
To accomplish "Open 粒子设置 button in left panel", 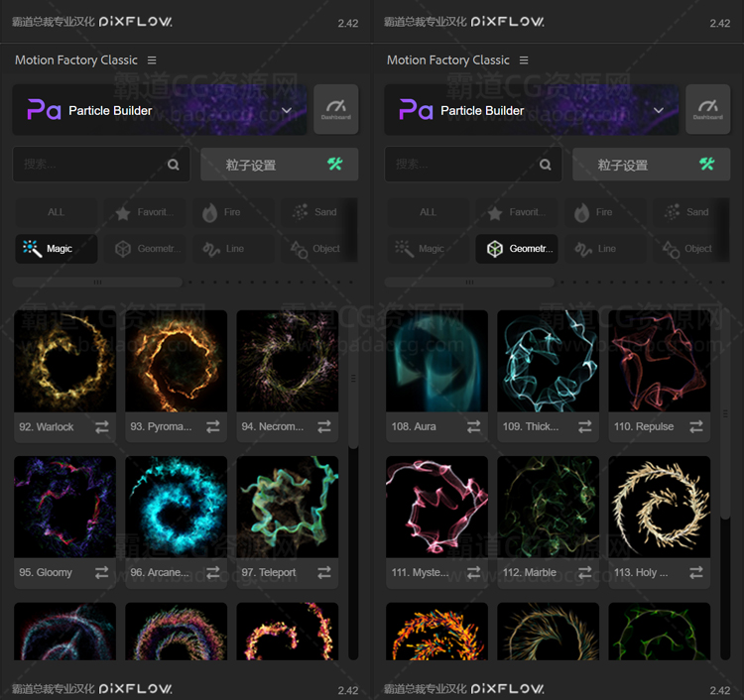I will click(280, 164).
